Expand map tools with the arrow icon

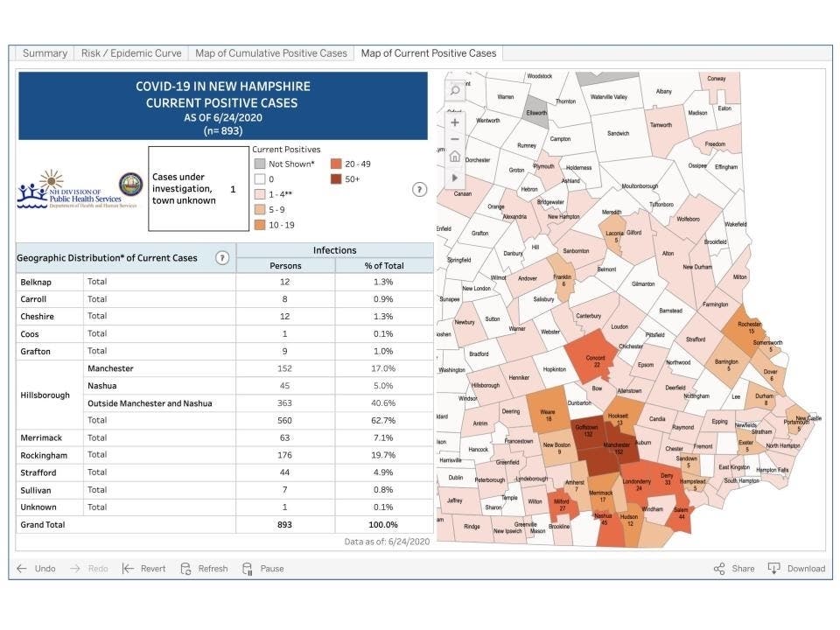coord(455,178)
